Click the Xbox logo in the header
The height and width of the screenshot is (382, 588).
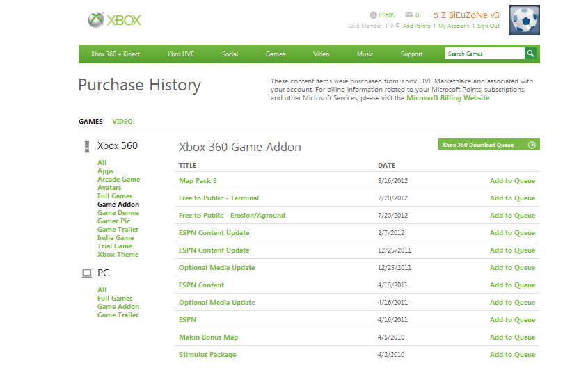115,20
